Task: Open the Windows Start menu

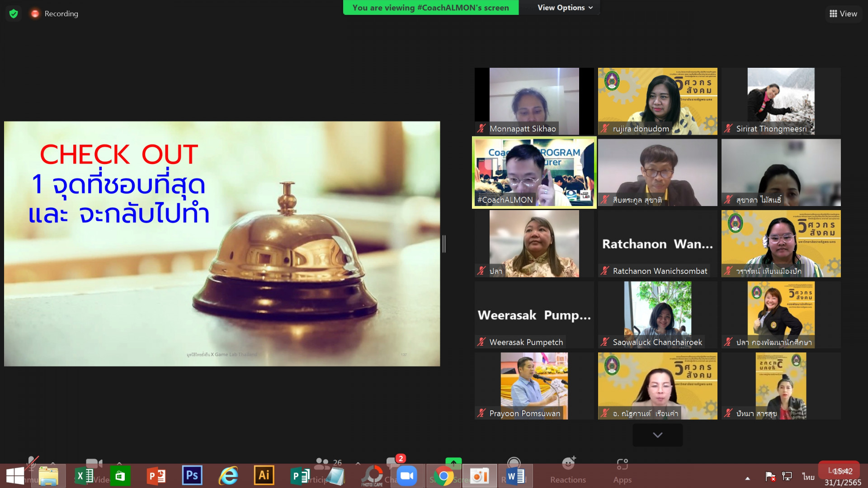Action: tap(15, 476)
